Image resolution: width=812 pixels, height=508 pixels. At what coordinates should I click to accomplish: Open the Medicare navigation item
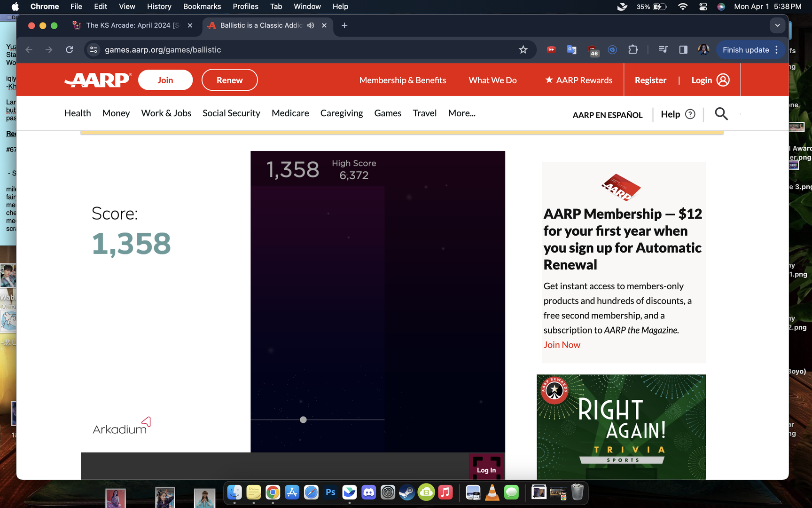(x=290, y=113)
